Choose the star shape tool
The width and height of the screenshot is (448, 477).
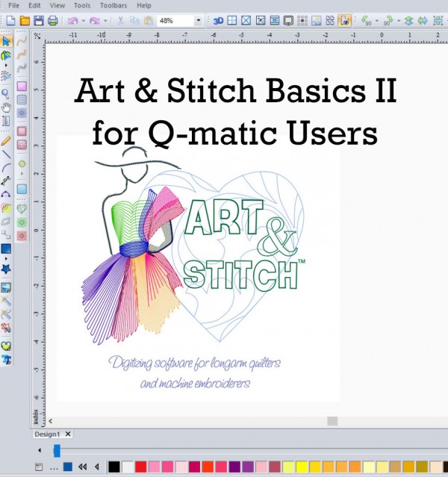(7, 267)
